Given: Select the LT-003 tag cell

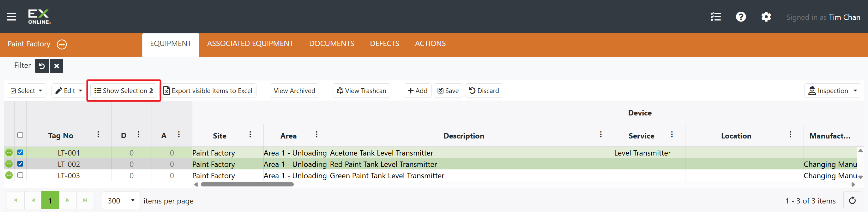Looking at the screenshot, I should click(69, 175).
